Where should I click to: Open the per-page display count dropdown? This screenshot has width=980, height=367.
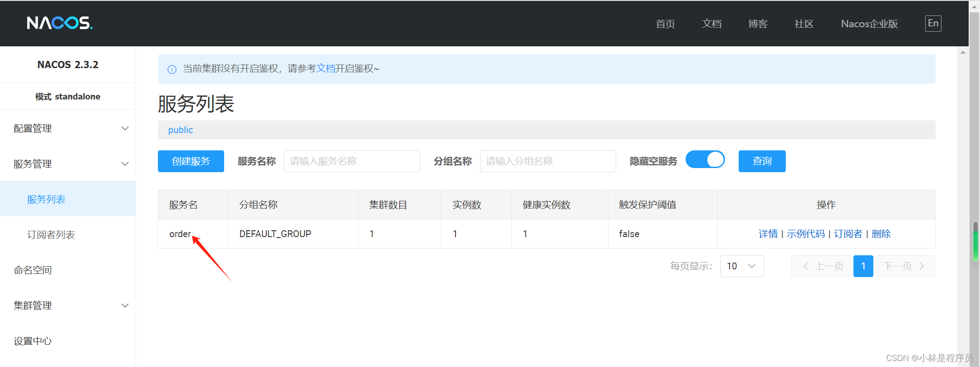[x=742, y=266]
